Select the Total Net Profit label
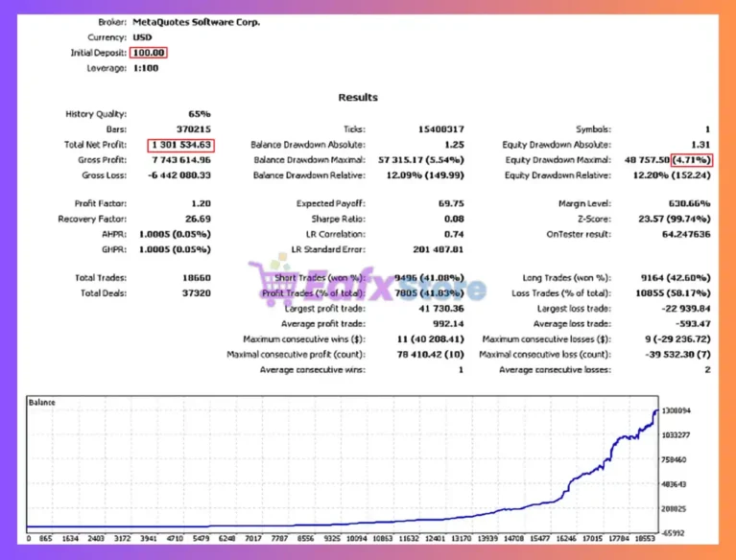The width and height of the screenshot is (736, 560). [95, 145]
